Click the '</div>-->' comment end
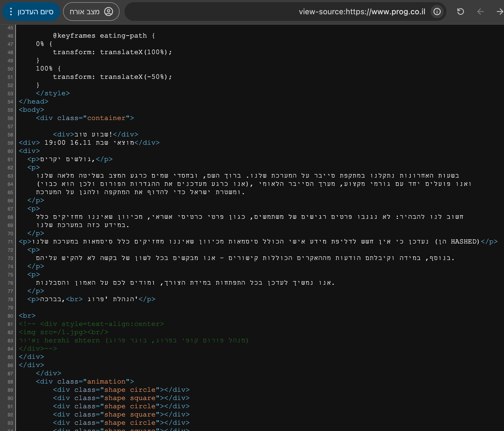 point(38,349)
